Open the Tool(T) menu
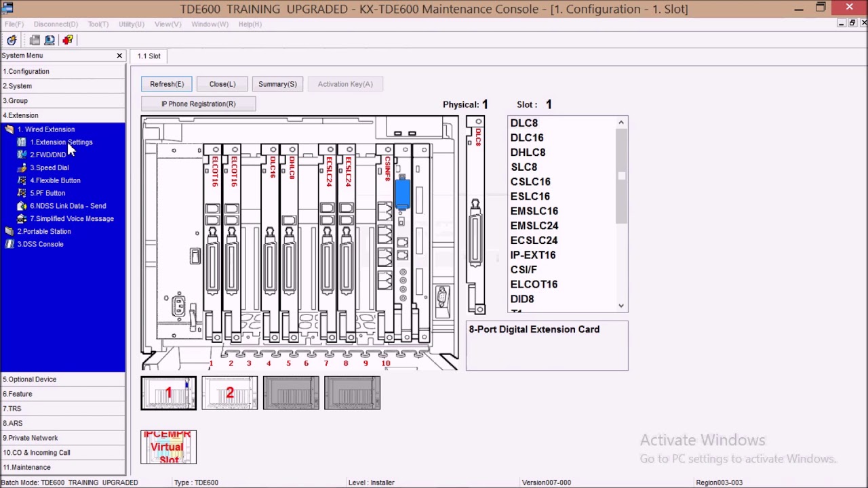Viewport: 868px width, 488px height. point(98,24)
